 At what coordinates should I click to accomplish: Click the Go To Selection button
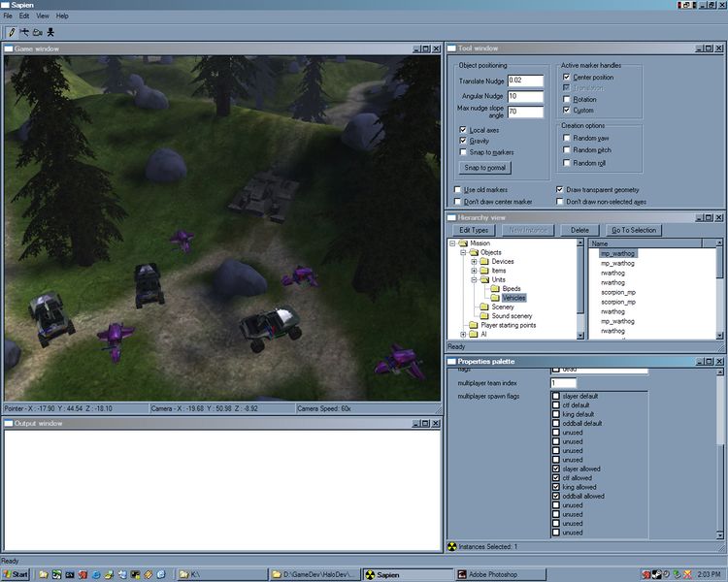tap(635, 230)
